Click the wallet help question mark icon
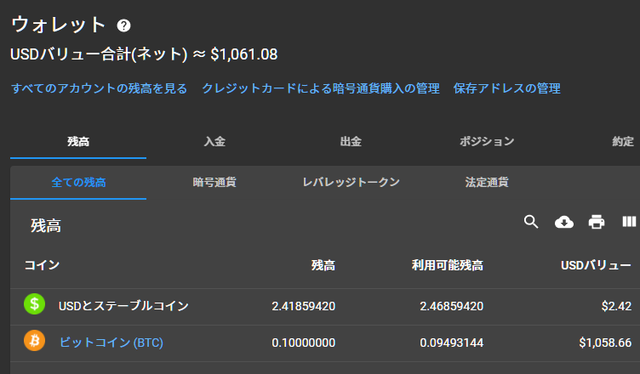 click(124, 26)
